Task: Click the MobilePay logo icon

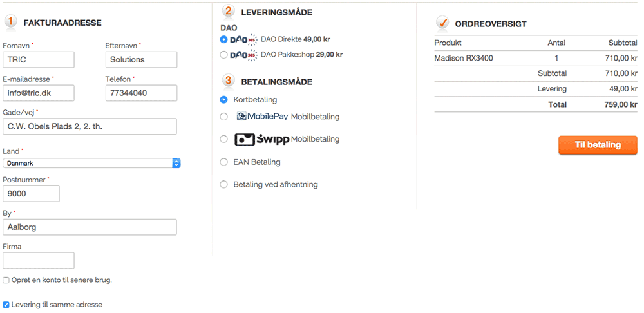Action: [261, 117]
